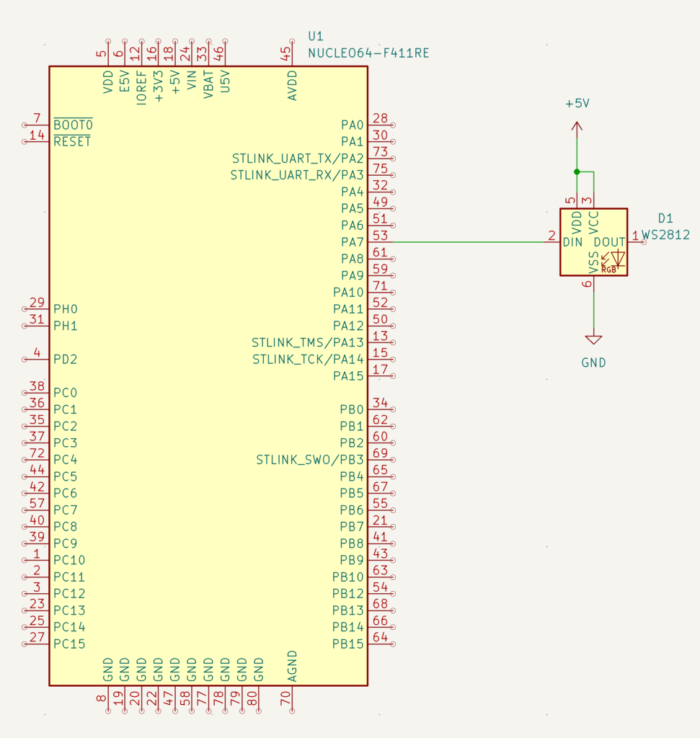Select the NUCLEO64-F411RE value text
Image resolution: width=700 pixels, height=738 pixels.
point(368,53)
